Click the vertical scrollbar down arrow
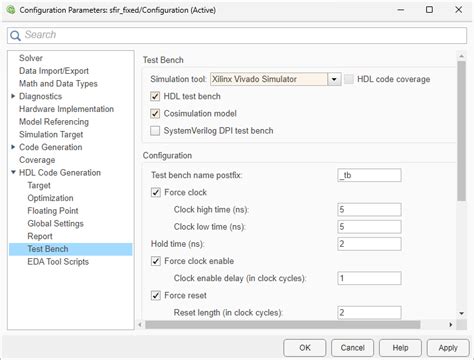Viewport: 474px width, 360px height. click(x=461, y=313)
